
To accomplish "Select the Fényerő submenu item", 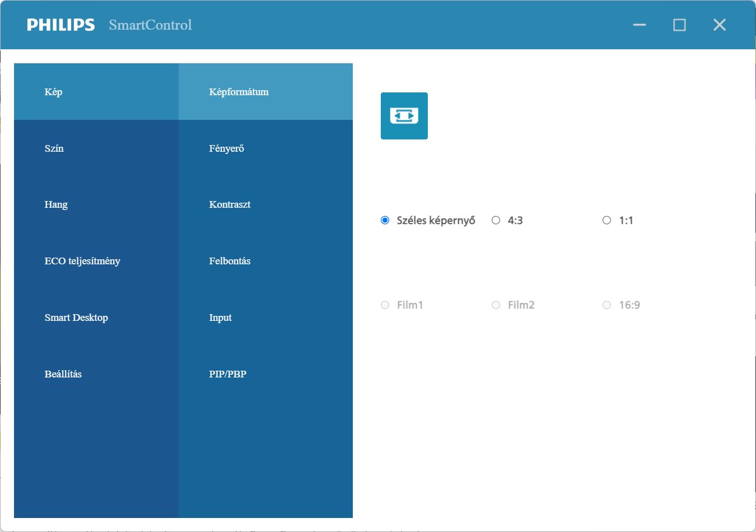I will coord(265,148).
